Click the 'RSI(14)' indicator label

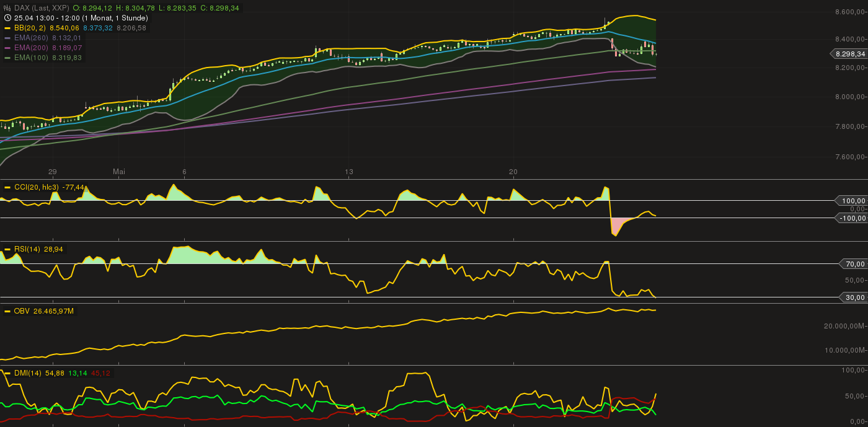[x=27, y=249]
